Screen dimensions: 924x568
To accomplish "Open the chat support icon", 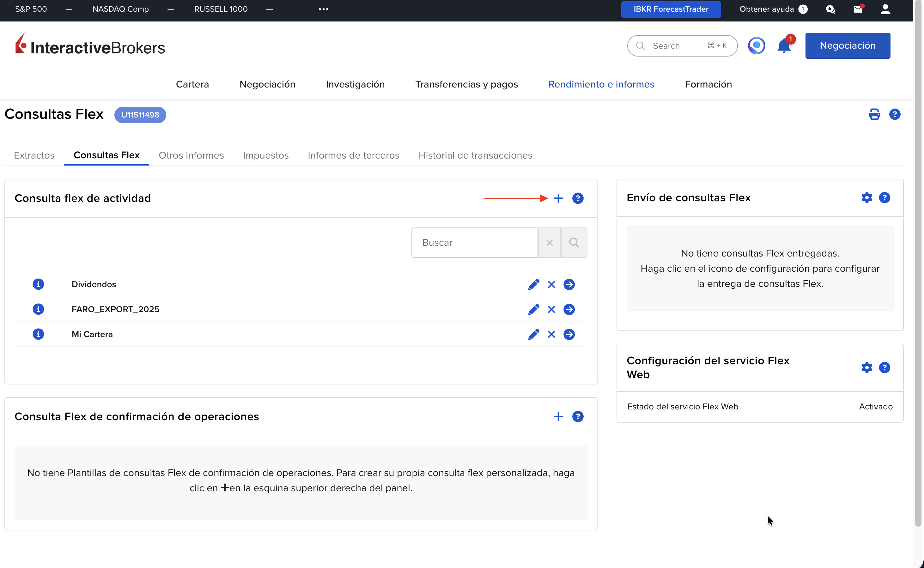I will click(x=830, y=9).
